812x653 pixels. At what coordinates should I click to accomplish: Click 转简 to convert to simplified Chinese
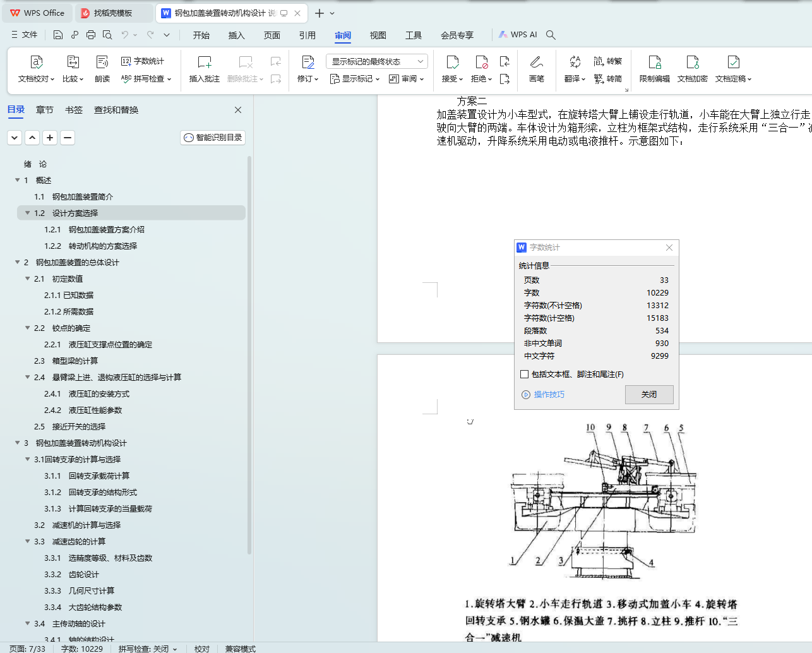point(608,79)
